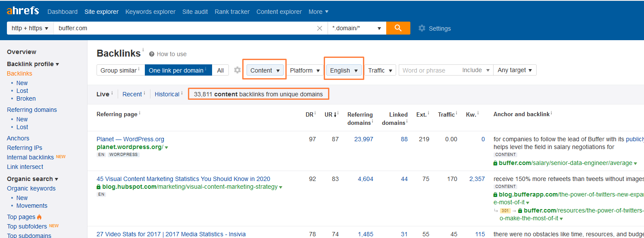644x238 pixels.
Task: Open the Platform filter dropdown
Action: click(305, 70)
